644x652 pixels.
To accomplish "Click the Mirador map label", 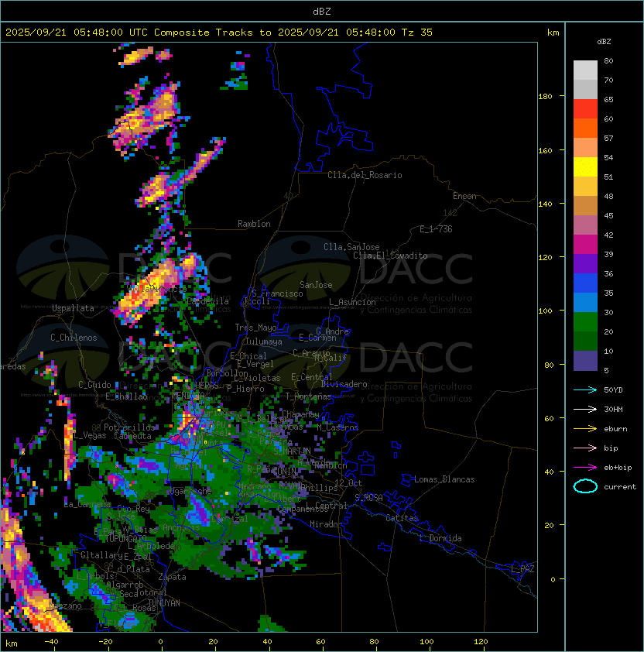I will (x=326, y=524).
